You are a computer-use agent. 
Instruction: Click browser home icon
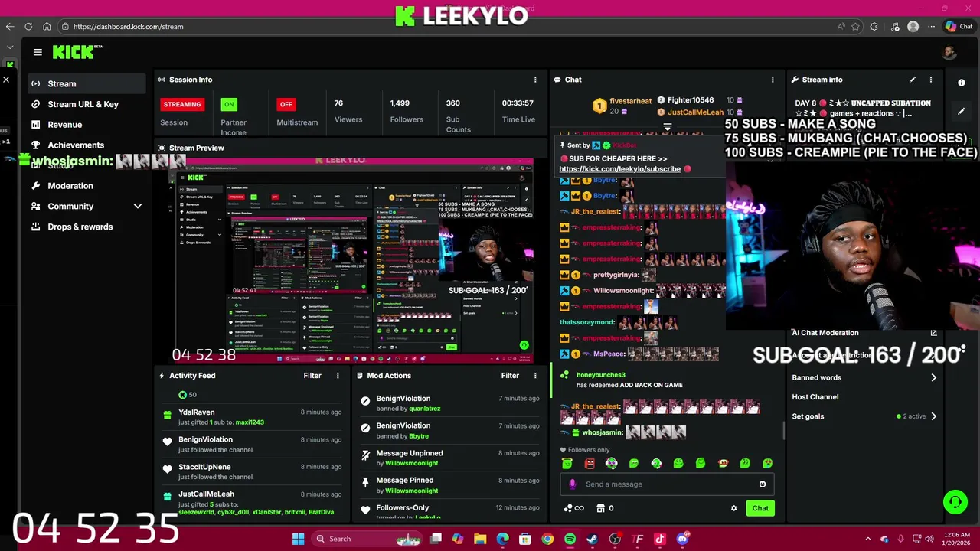click(x=47, y=27)
